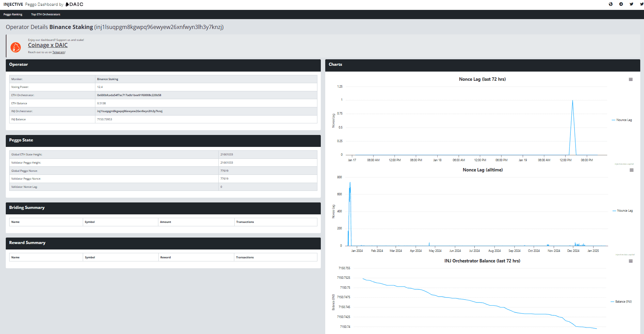Toggle the Nounce Lag series on the alltime chart
The width and height of the screenshot is (644, 334).
[623, 210]
